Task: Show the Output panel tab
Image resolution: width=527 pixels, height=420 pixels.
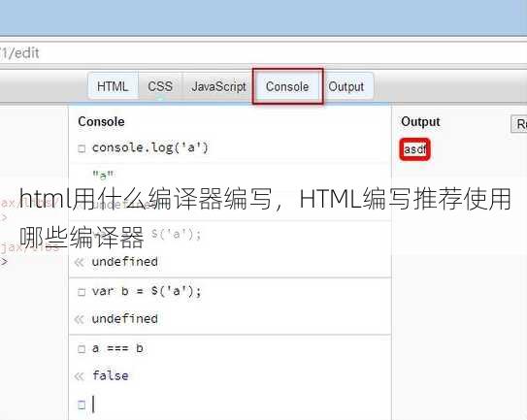Action: pos(346,86)
